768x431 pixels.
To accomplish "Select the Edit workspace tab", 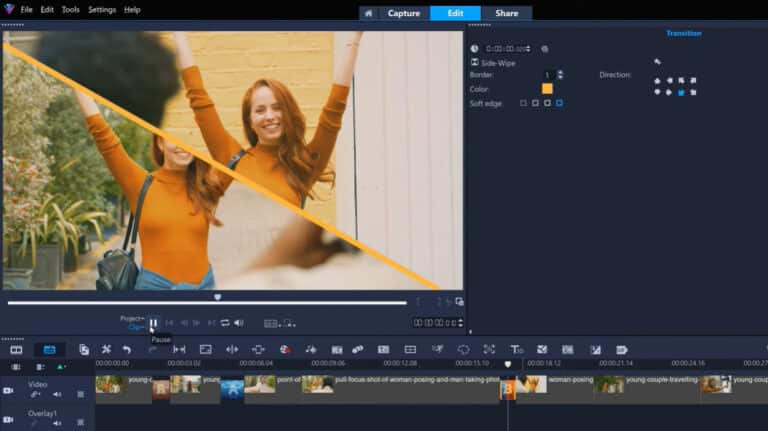I will point(455,13).
